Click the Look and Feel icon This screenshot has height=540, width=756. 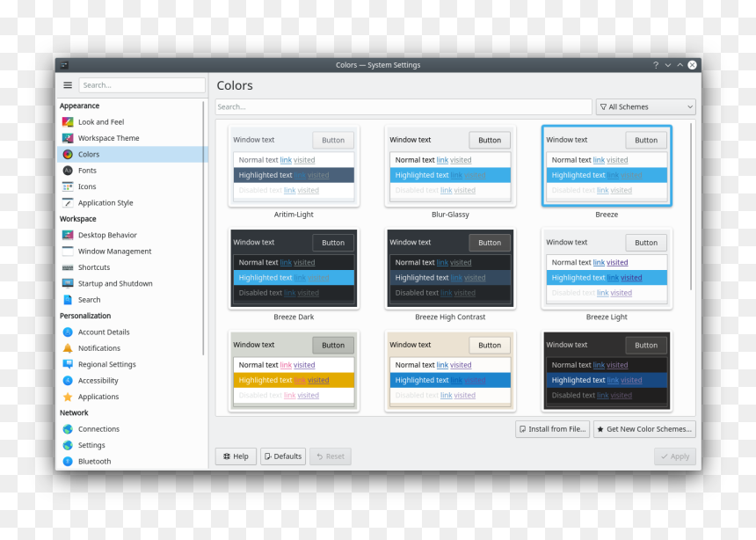coord(68,122)
